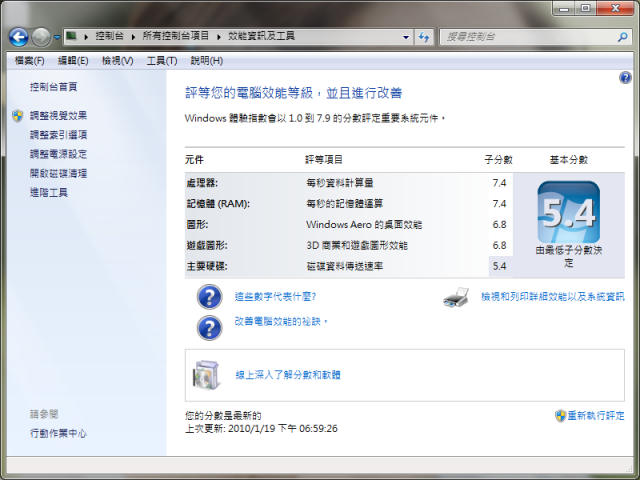The image size is (640, 480).
Task: Open the 檔案(F) menu
Action: tap(29, 61)
